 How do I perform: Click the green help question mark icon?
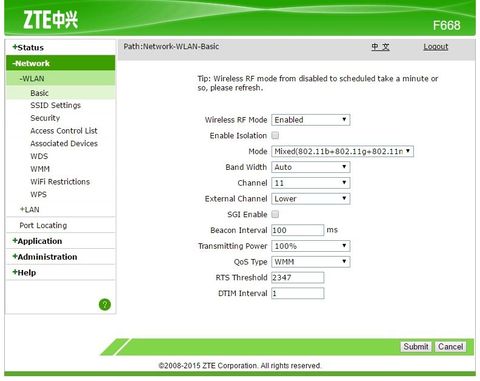(x=105, y=304)
